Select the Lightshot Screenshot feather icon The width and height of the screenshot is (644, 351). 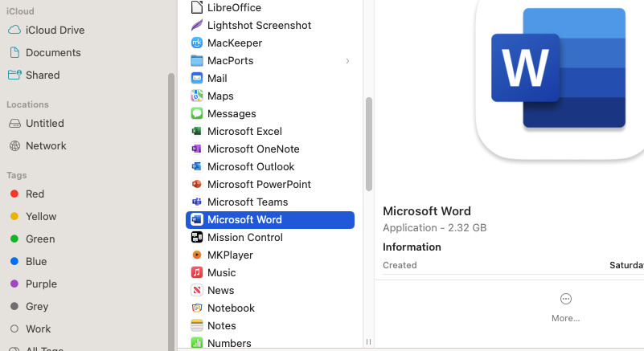click(197, 25)
